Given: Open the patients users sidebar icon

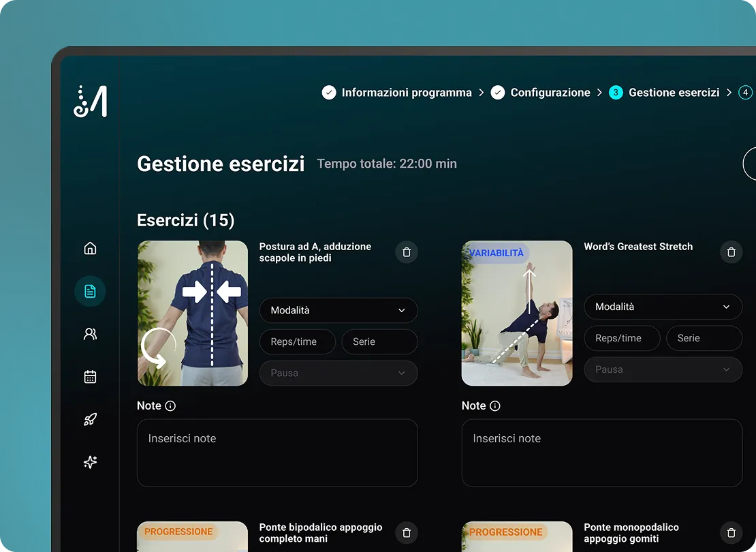Looking at the screenshot, I should [90, 334].
